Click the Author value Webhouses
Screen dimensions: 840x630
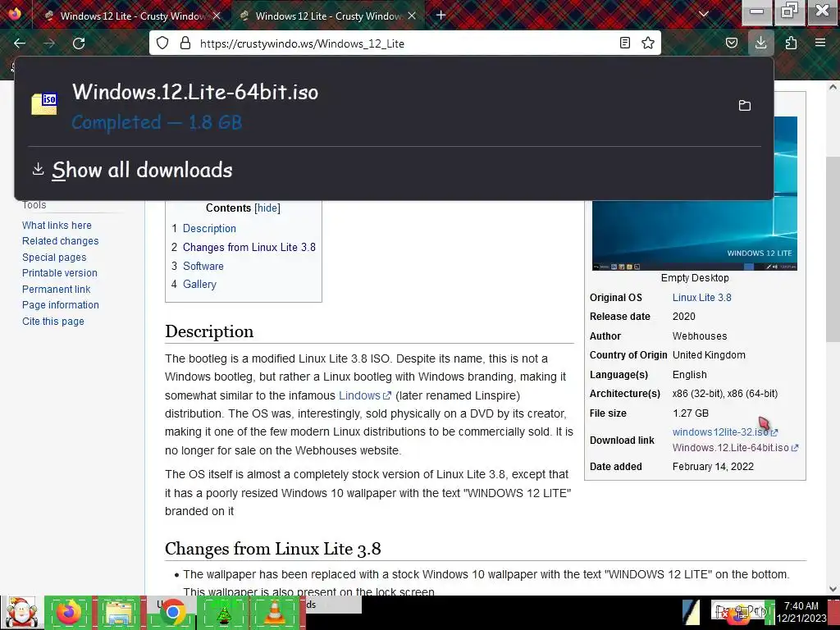pyautogui.click(x=700, y=336)
